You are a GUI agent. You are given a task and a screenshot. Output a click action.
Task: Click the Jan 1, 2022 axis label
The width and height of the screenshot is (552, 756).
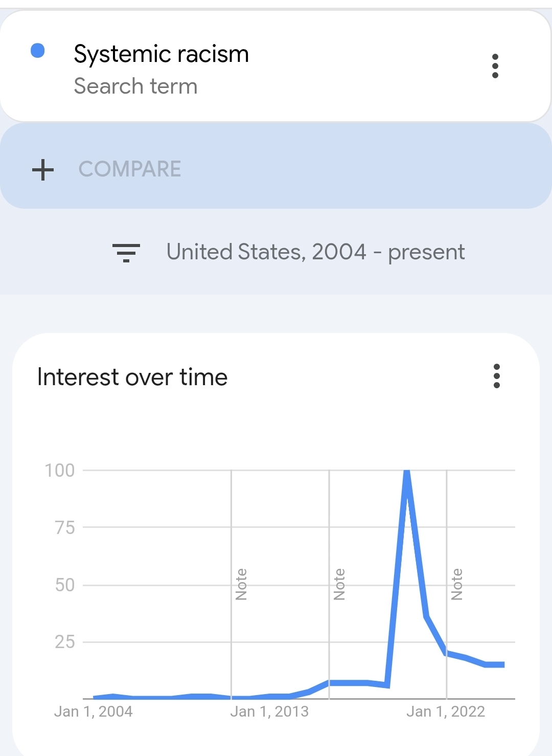tap(445, 711)
